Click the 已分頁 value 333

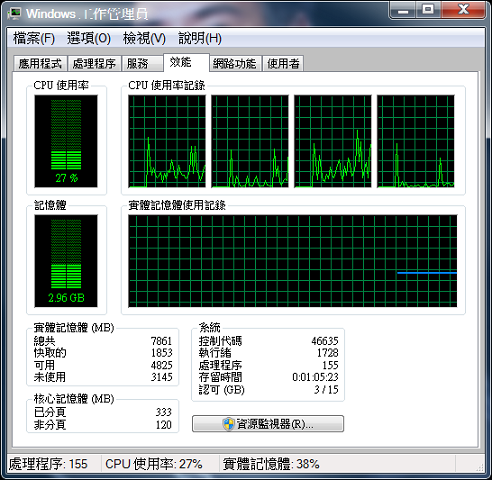tap(164, 412)
